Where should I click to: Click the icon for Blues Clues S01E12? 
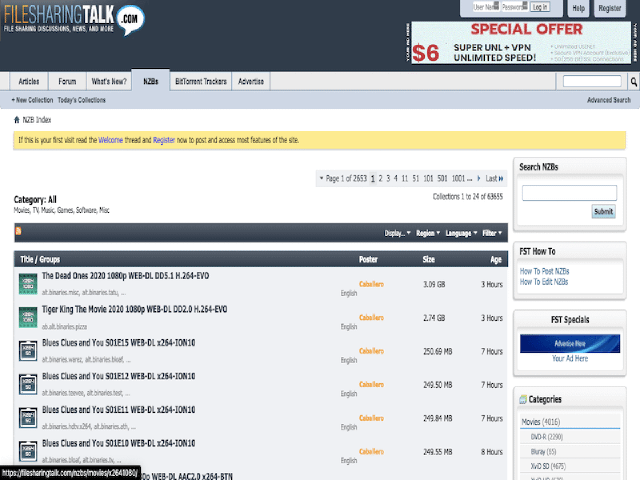click(x=28, y=384)
